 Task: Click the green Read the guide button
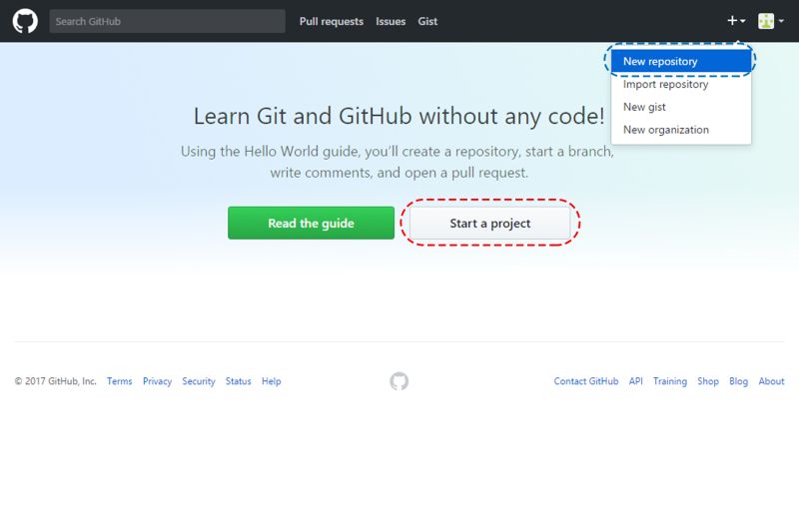click(x=311, y=223)
